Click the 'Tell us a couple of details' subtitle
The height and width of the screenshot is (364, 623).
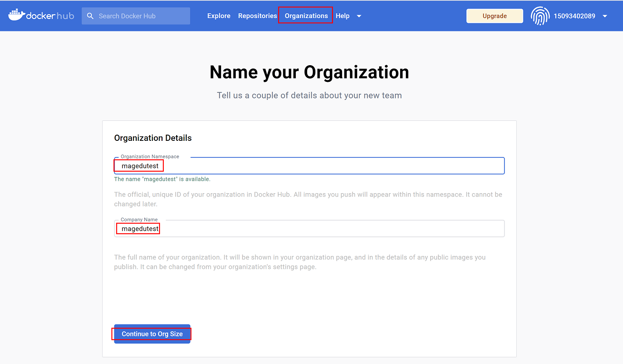coord(309,95)
